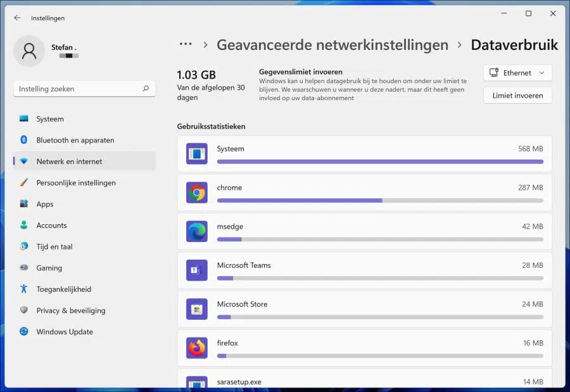Open Privacy & beveiliging settings
570x392 pixels.
pyautogui.click(x=84, y=310)
